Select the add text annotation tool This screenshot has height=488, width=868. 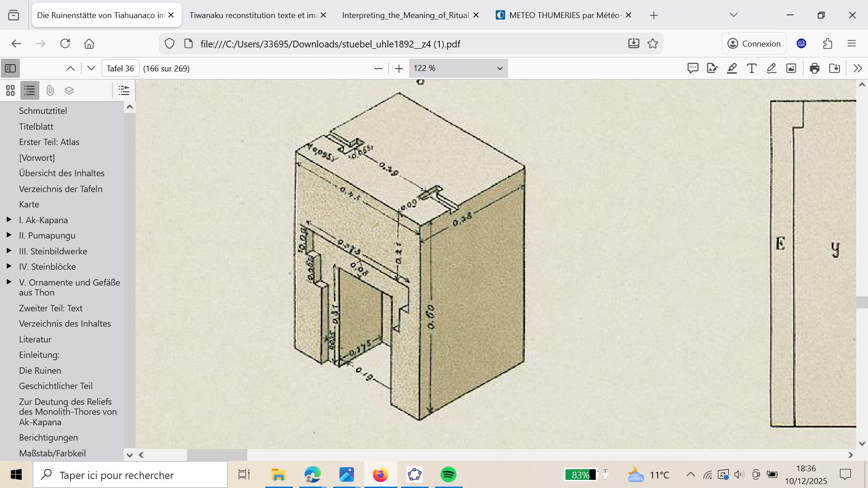coord(751,68)
